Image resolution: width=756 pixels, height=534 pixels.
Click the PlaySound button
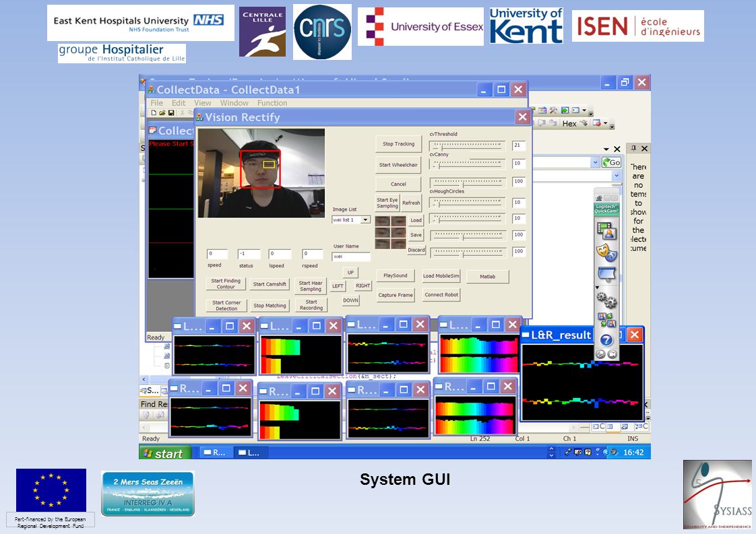point(396,275)
